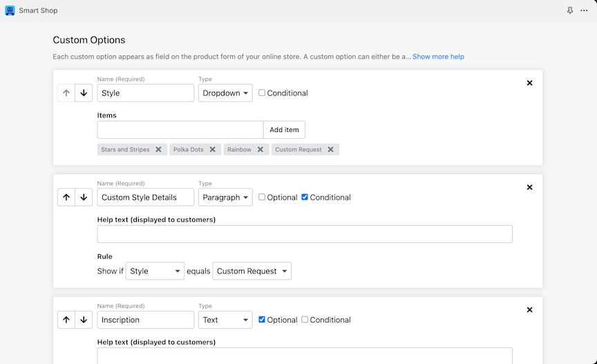Enable Conditional for the Style option
This screenshot has width=597, height=364.
[x=262, y=93]
